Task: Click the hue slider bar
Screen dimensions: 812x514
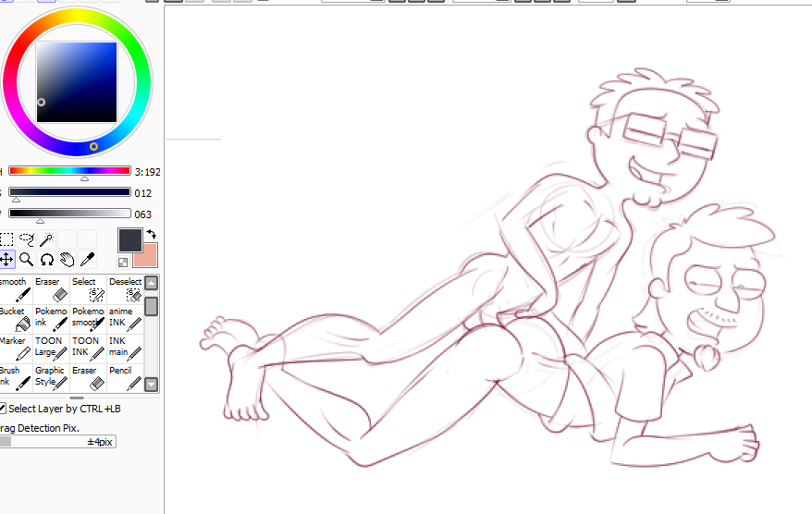Action: 69,171
